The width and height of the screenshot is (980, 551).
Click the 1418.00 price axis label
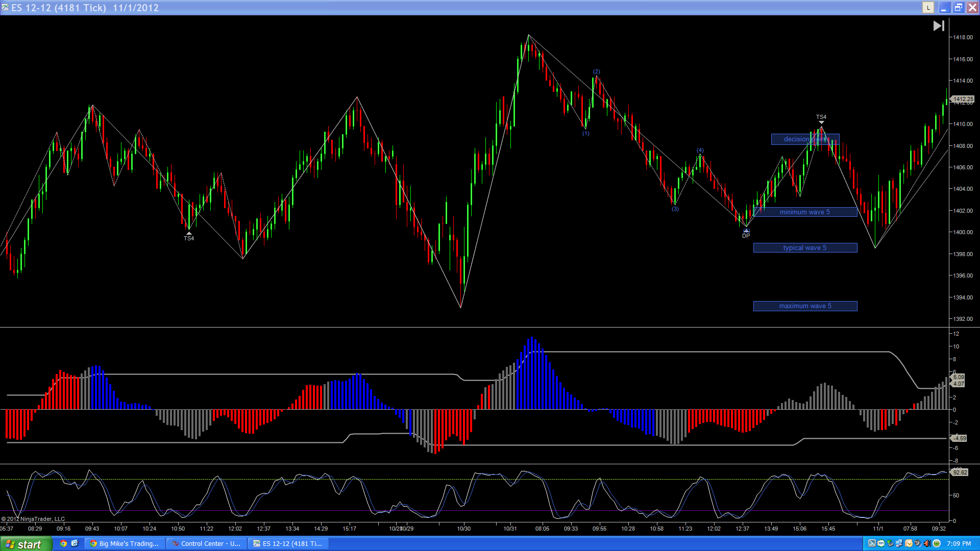tap(963, 37)
